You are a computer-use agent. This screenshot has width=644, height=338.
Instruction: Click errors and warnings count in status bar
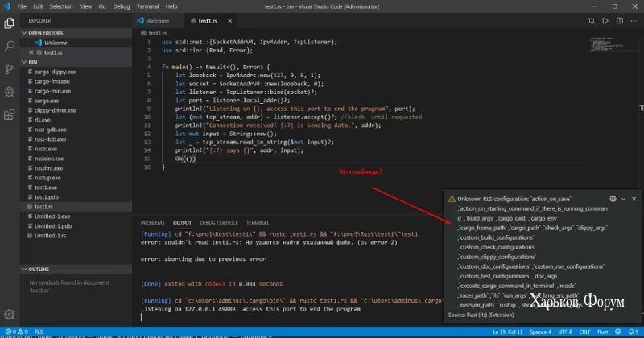coord(16,332)
